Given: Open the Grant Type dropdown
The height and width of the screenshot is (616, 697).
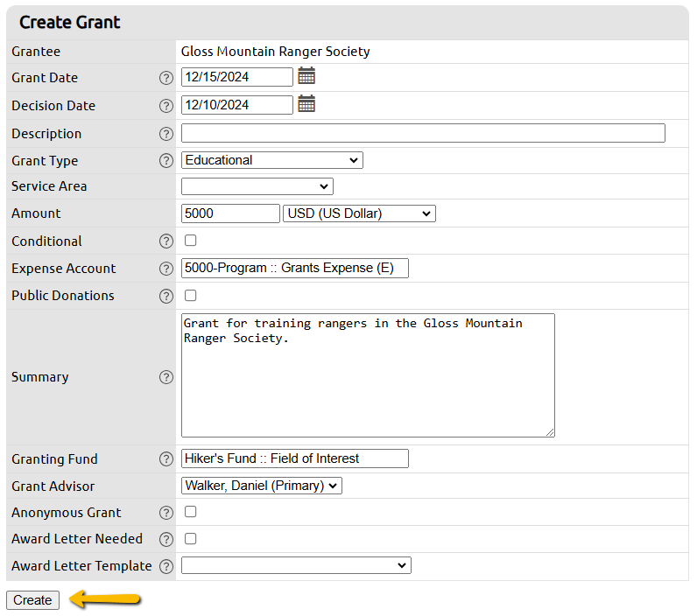Looking at the screenshot, I should 271,160.
